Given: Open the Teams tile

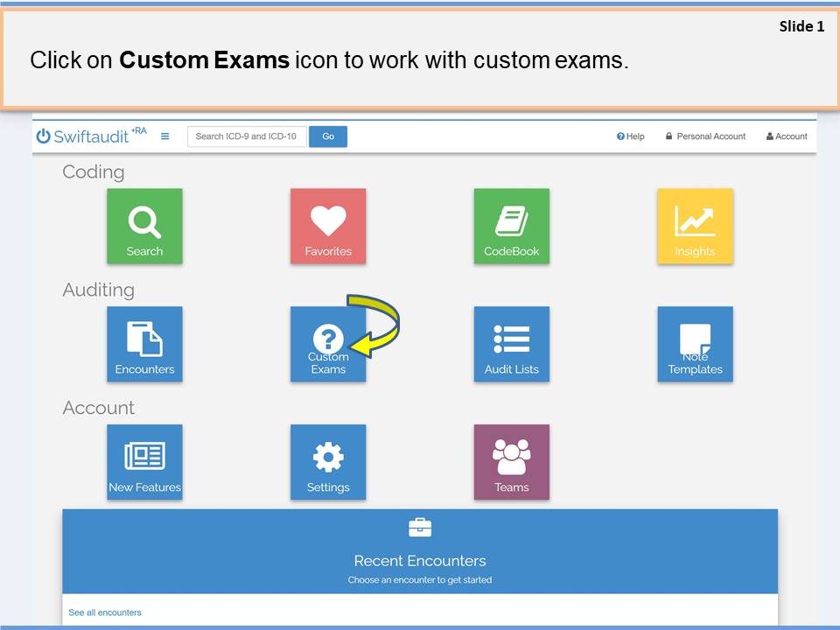Looking at the screenshot, I should pyautogui.click(x=512, y=463).
